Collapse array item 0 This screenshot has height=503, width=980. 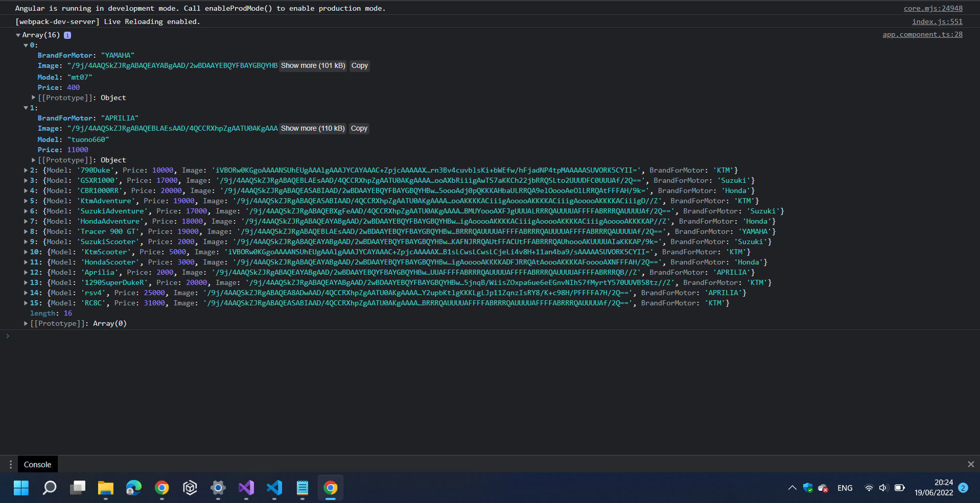(x=26, y=45)
